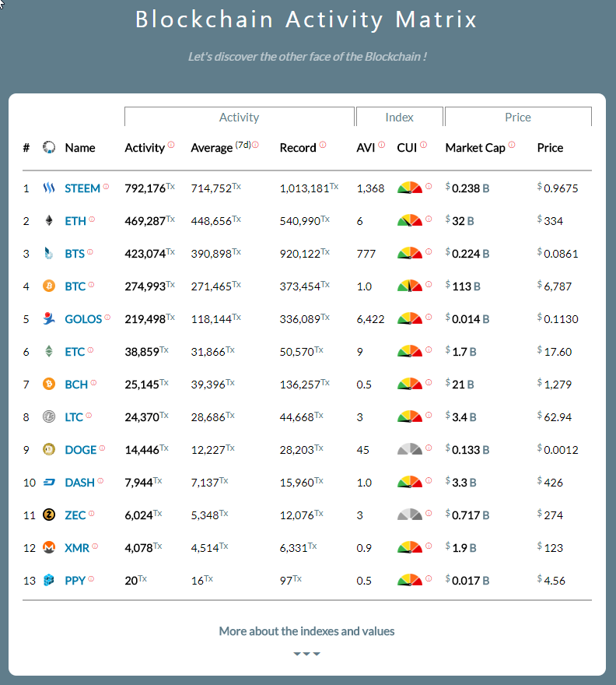This screenshot has width=616, height=685.
Task: Click the ETH diamond logo icon
Action: 49,220
